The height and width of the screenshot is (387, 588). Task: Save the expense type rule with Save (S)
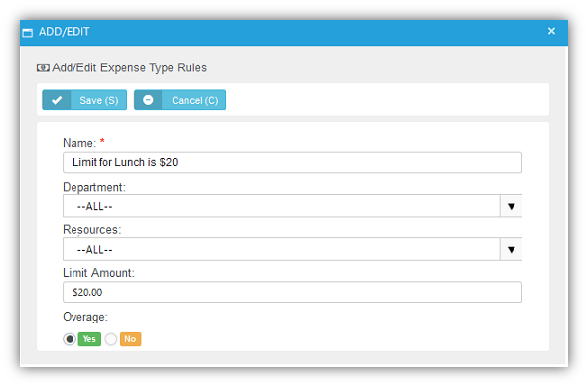point(84,100)
